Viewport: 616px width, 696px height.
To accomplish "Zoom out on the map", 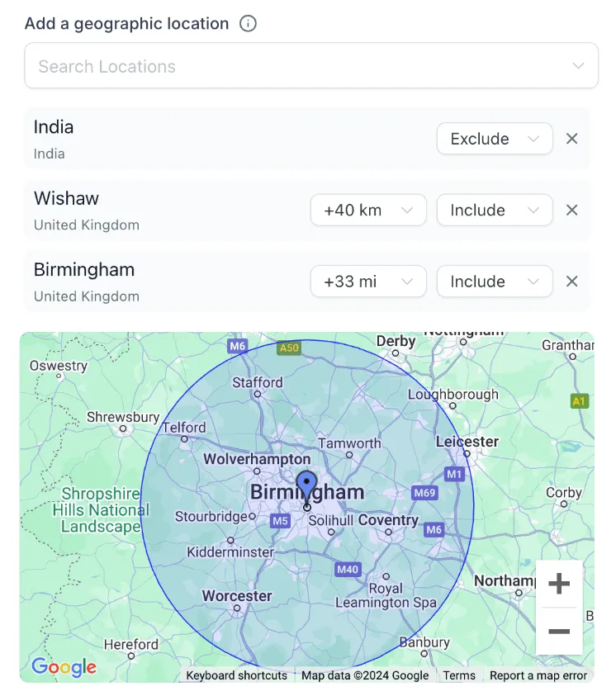I will coord(559,632).
